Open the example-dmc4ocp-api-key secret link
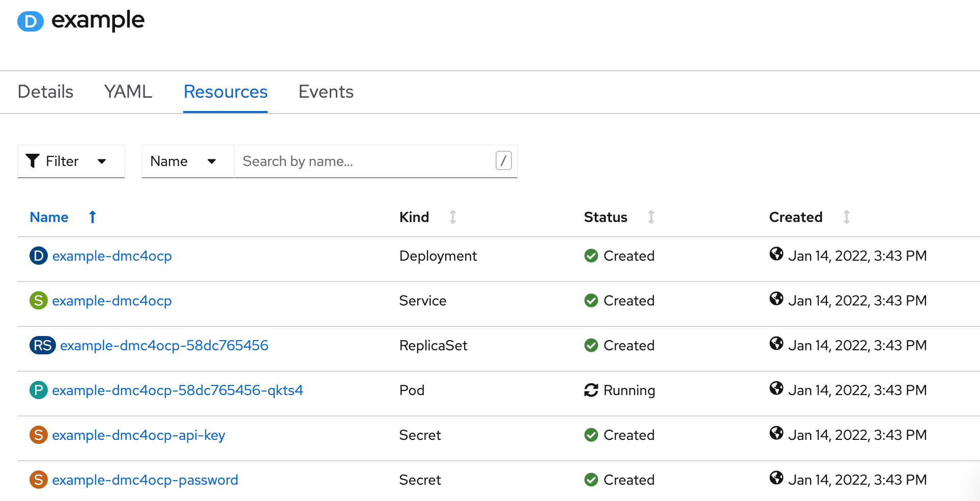The width and height of the screenshot is (980, 501). [139, 435]
